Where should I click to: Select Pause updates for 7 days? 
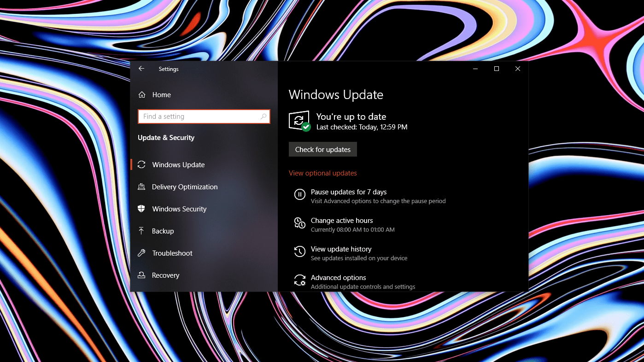coord(349,192)
